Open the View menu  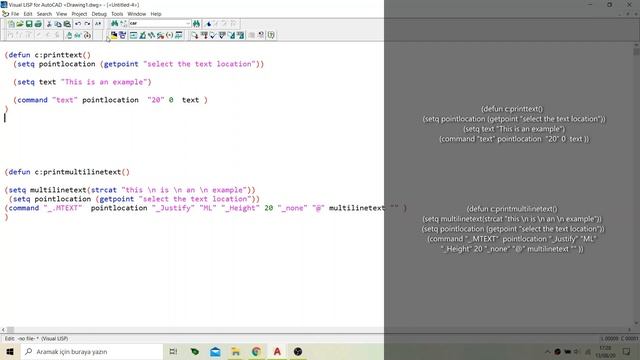pyautogui.click(x=62, y=14)
